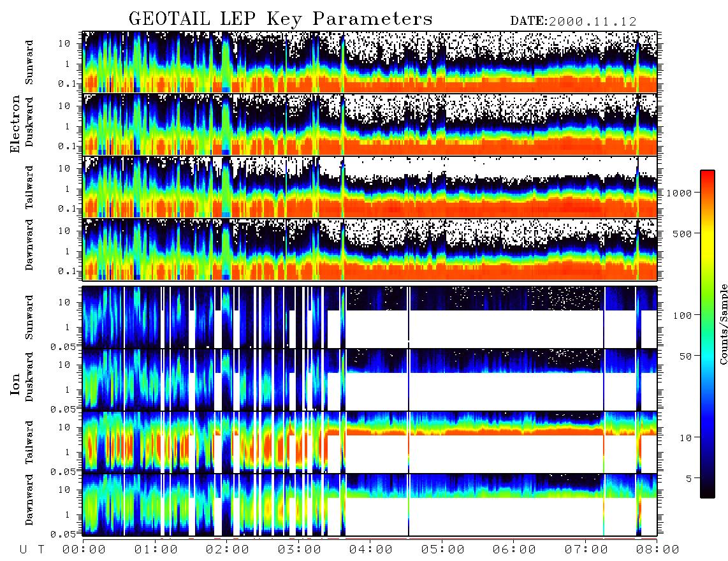Click the rainbow colorbar scale

click(x=707, y=334)
